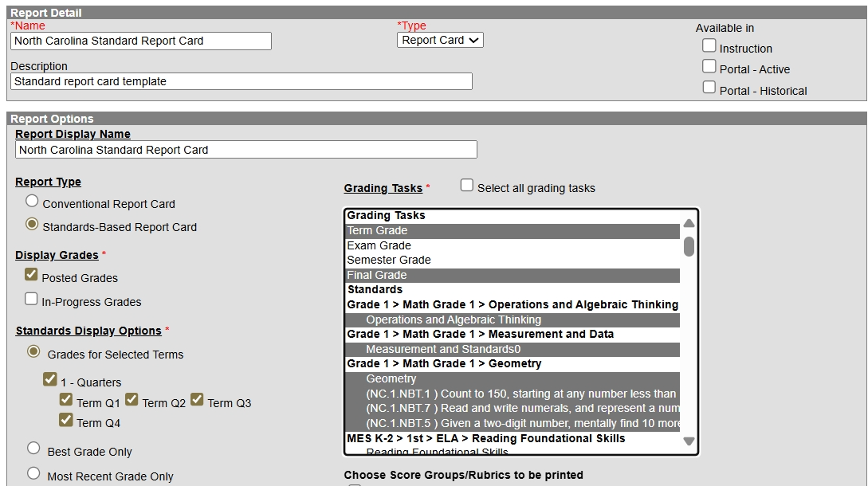Select the NC.1.NBT.1 Count to 150 standard
The image size is (868, 486).
click(x=512, y=394)
